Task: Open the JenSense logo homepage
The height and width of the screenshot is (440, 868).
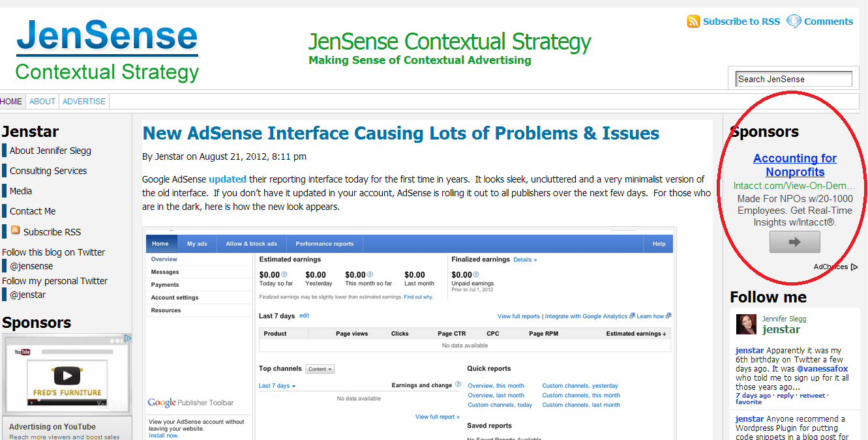Action: click(107, 51)
